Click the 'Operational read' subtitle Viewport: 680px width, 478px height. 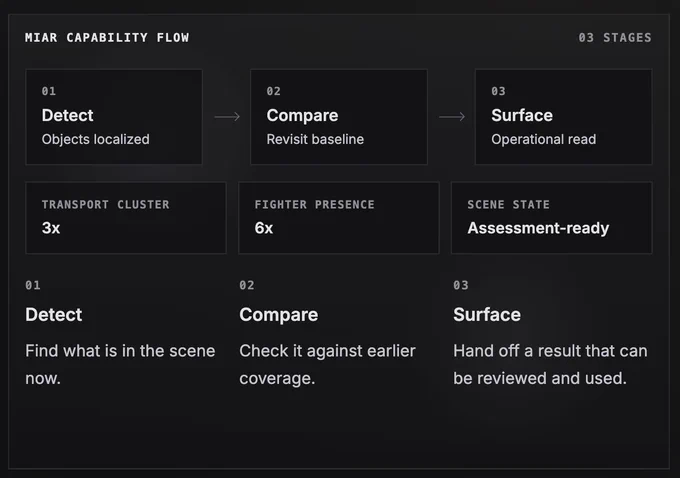click(x=544, y=139)
